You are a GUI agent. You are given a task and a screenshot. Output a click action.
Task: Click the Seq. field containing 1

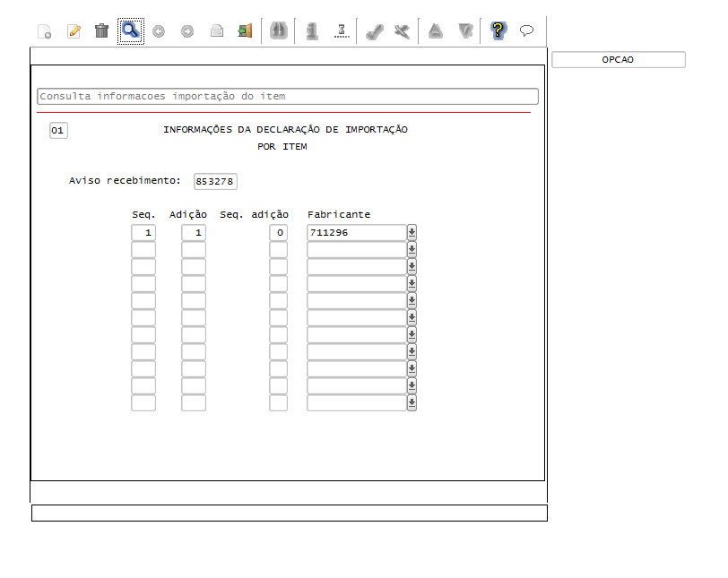pyautogui.click(x=143, y=232)
